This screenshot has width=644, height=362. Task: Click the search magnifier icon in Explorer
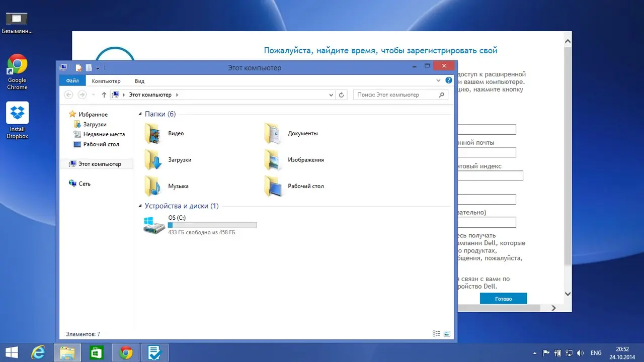coord(442,95)
